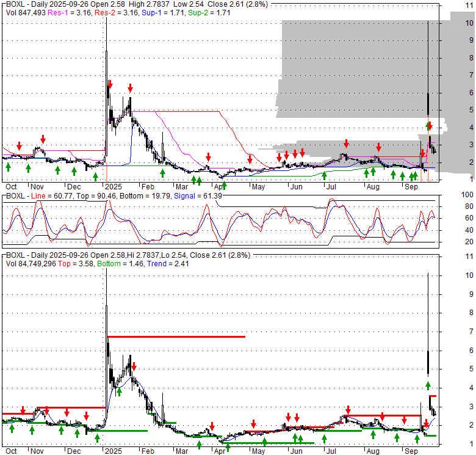Screen dimensions: 476x455
Task: Click the Hi 2.7837 value in the lower chart header
Action: click(142, 255)
